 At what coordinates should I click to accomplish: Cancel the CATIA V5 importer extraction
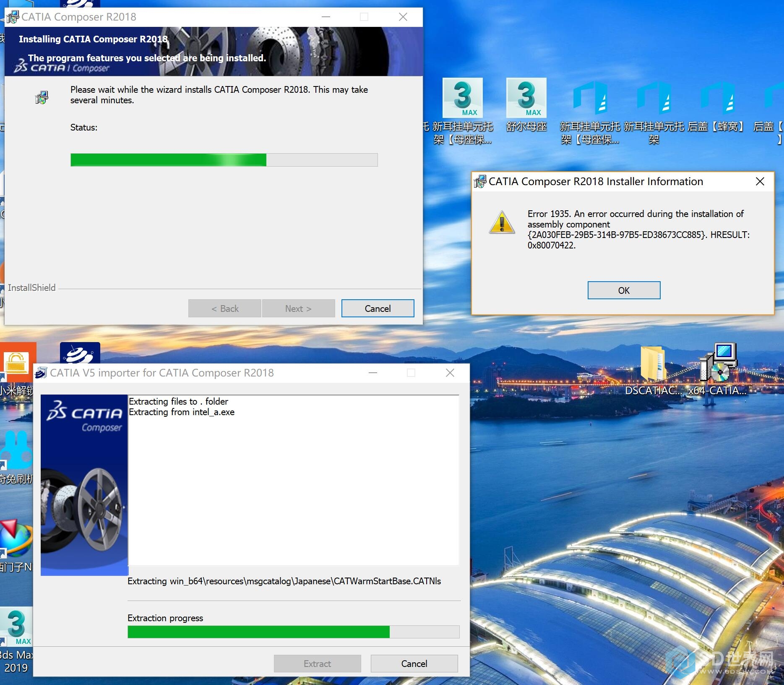click(x=414, y=664)
